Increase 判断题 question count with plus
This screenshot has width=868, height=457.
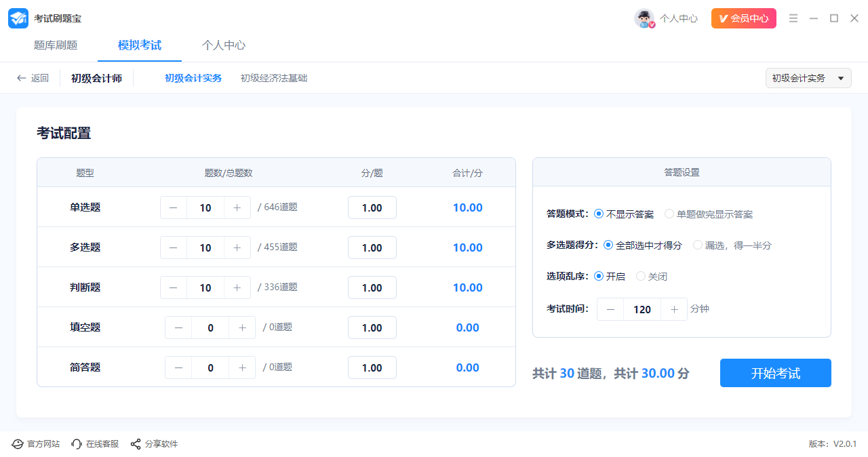(x=237, y=287)
